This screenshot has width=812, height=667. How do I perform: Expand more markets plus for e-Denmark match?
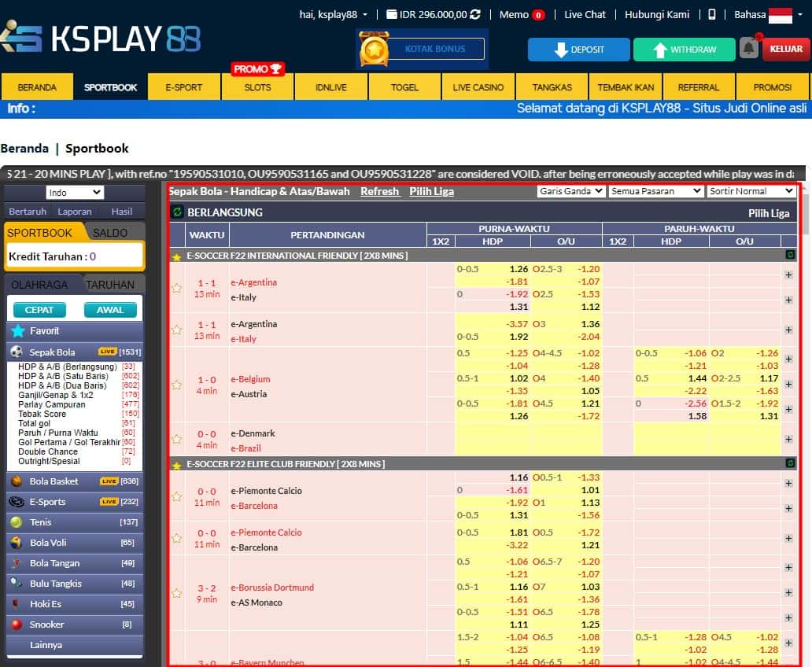[x=788, y=440]
